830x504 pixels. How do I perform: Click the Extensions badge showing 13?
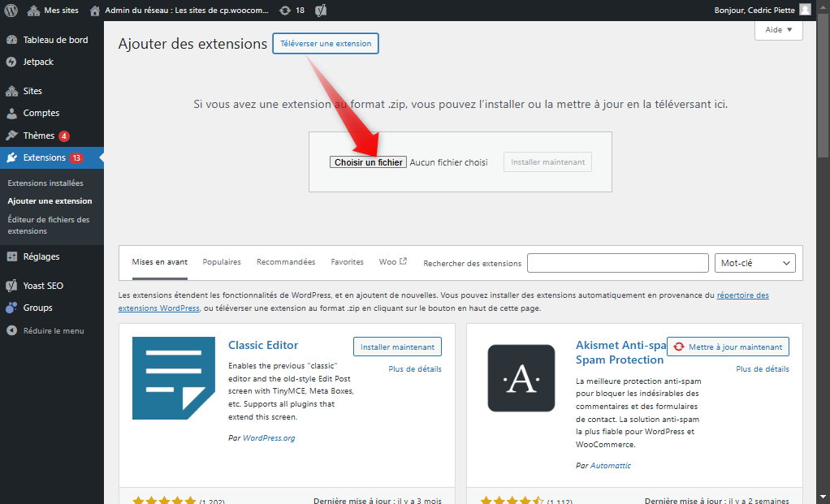[76, 157]
